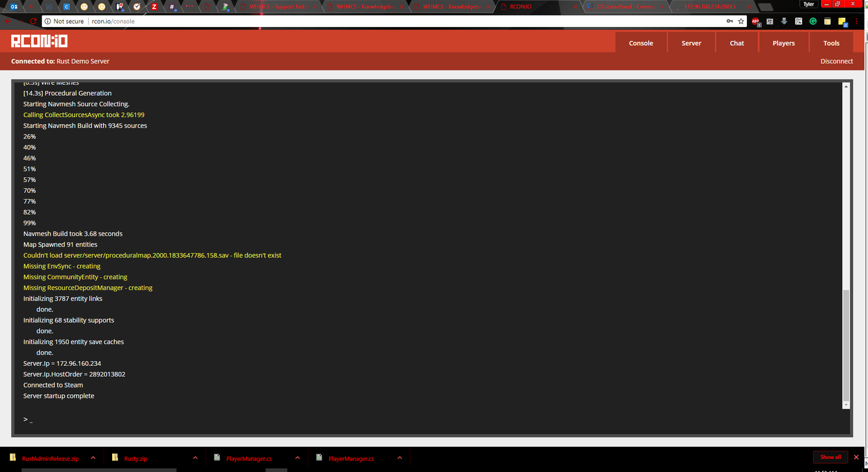Open the Players tab
868x472 pixels.
pos(783,43)
